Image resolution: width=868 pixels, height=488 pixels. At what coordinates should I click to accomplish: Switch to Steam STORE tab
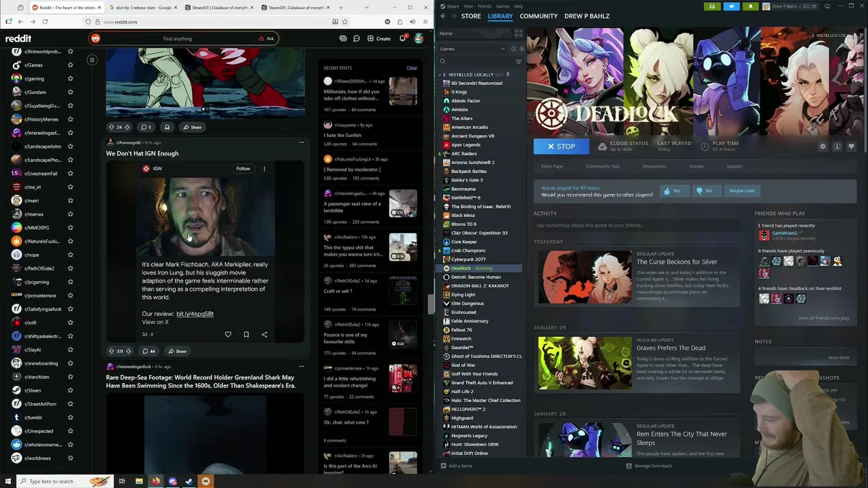point(471,16)
